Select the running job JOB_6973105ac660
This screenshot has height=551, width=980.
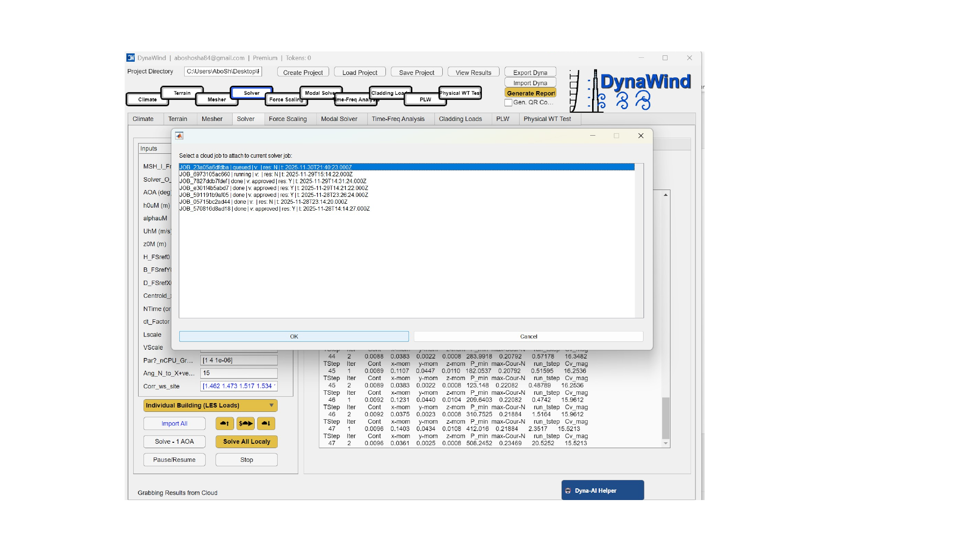tap(265, 174)
